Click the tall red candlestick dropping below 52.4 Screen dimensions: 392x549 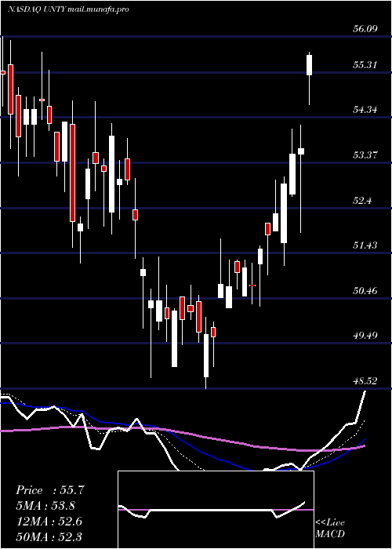[72, 173]
